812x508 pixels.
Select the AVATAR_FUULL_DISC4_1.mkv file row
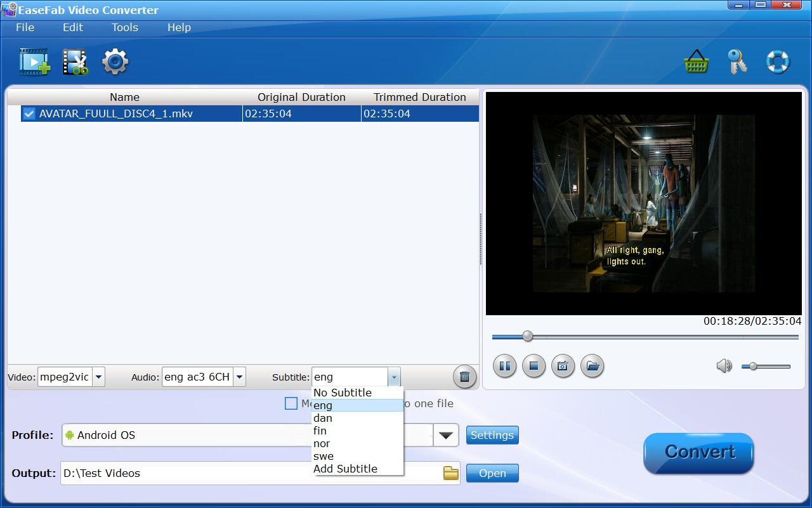(250, 114)
